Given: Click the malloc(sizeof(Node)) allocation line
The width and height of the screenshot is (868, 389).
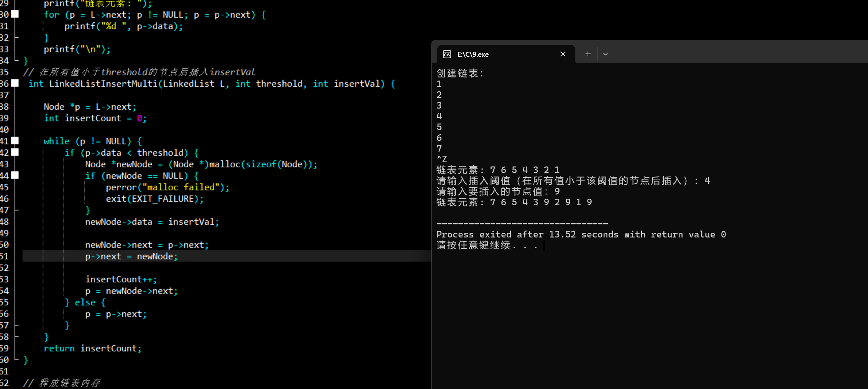Looking at the screenshot, I should (201, 164).
